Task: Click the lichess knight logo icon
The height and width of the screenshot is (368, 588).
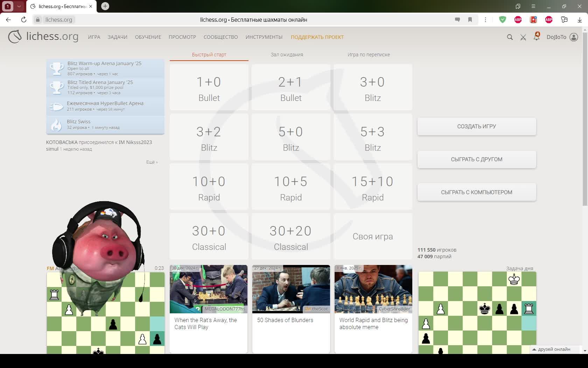Action: pos(15,37)
